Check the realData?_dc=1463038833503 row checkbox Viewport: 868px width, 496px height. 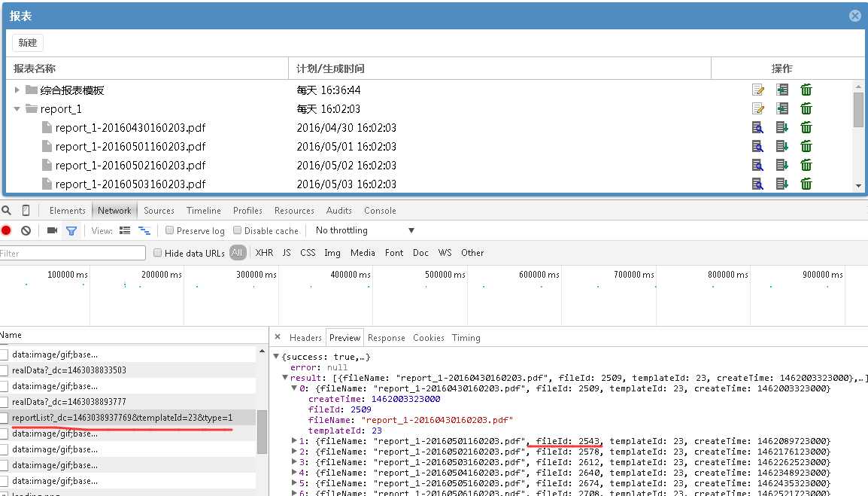[4, 370]
